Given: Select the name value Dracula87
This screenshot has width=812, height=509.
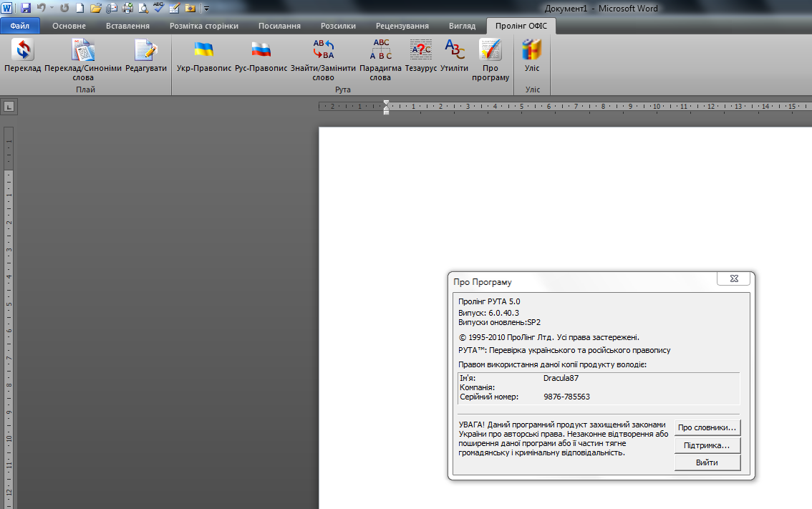Looking at the screenshot, I should point(561,378).
